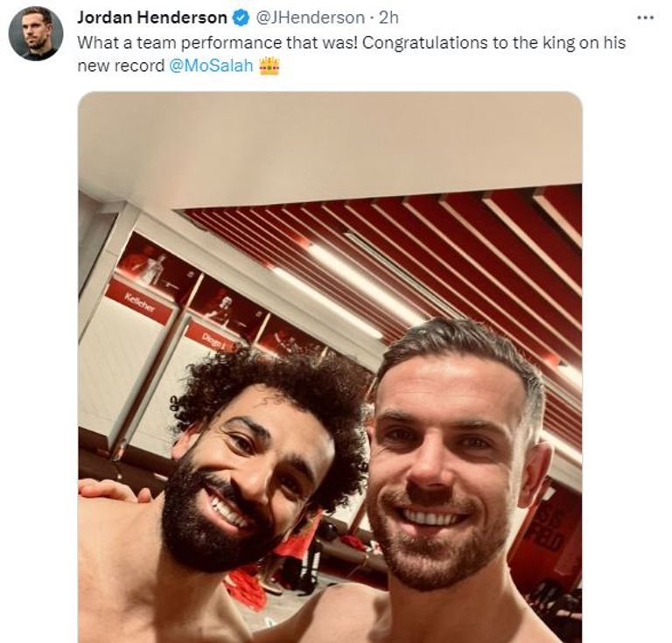Open the dressing room selfie photo
Screen dimensions: 672x643
point(330,367)
